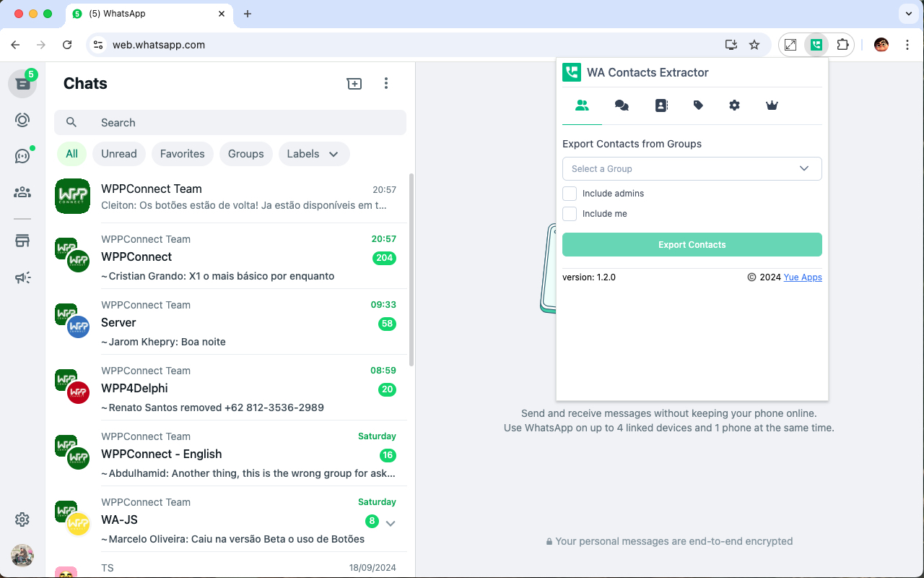Open the browser Extensions puzzle icon

tap(842, 45)
